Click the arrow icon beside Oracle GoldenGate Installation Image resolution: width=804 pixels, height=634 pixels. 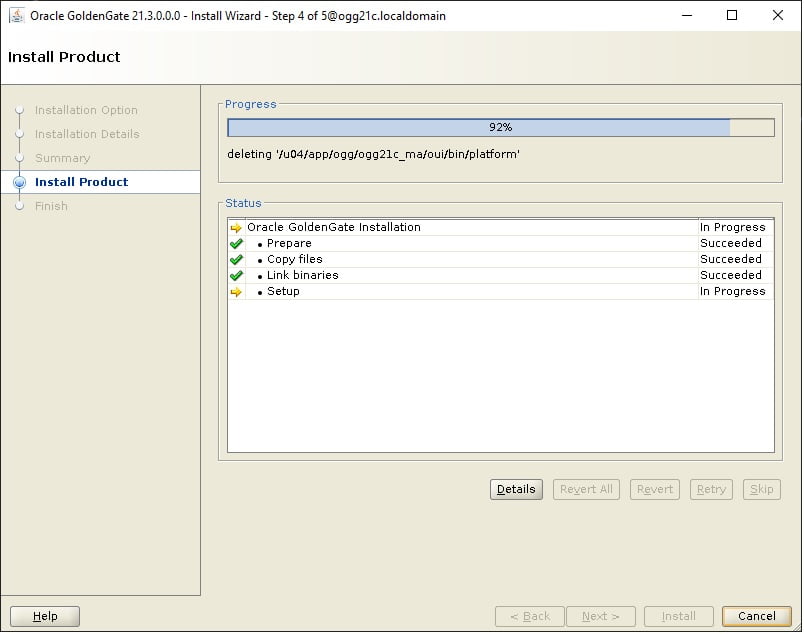pos(236,228)
